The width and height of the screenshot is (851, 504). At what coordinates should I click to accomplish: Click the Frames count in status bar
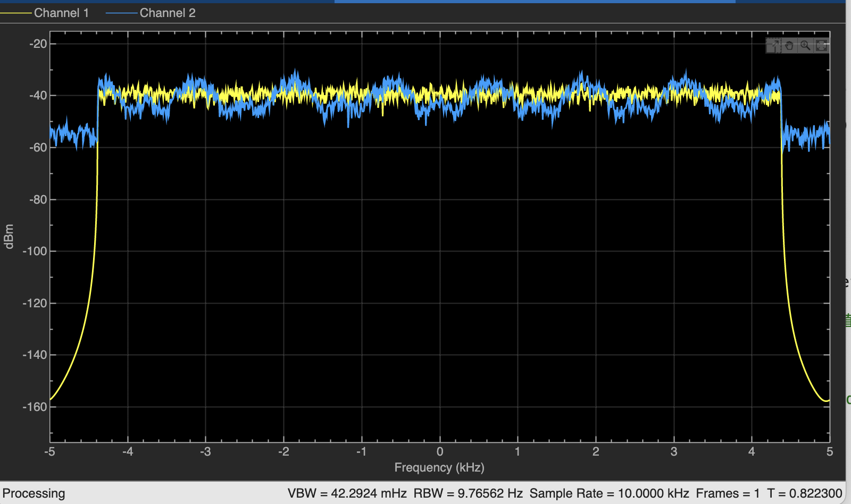[x=728, y=493]
